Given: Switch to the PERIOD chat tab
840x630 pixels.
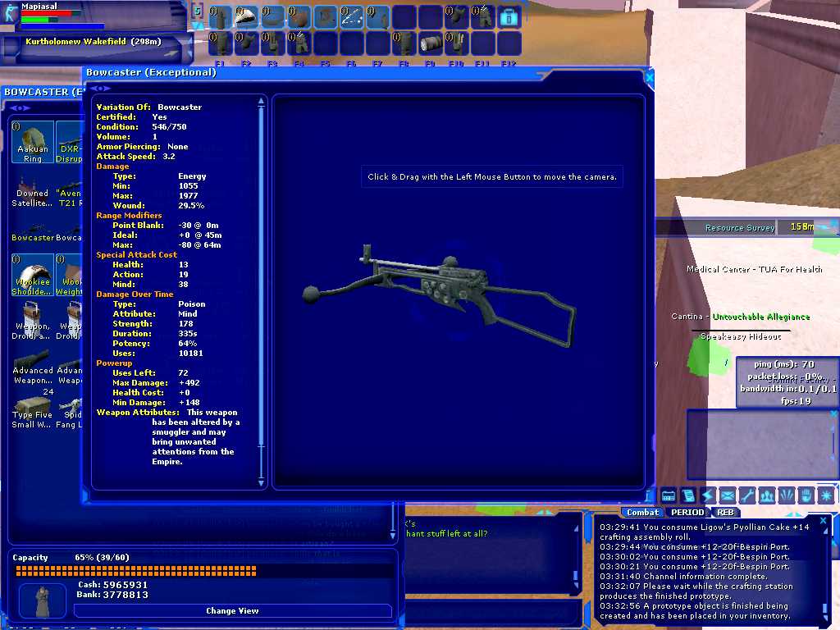Looking at the screenshot, I should click(687, 512).
